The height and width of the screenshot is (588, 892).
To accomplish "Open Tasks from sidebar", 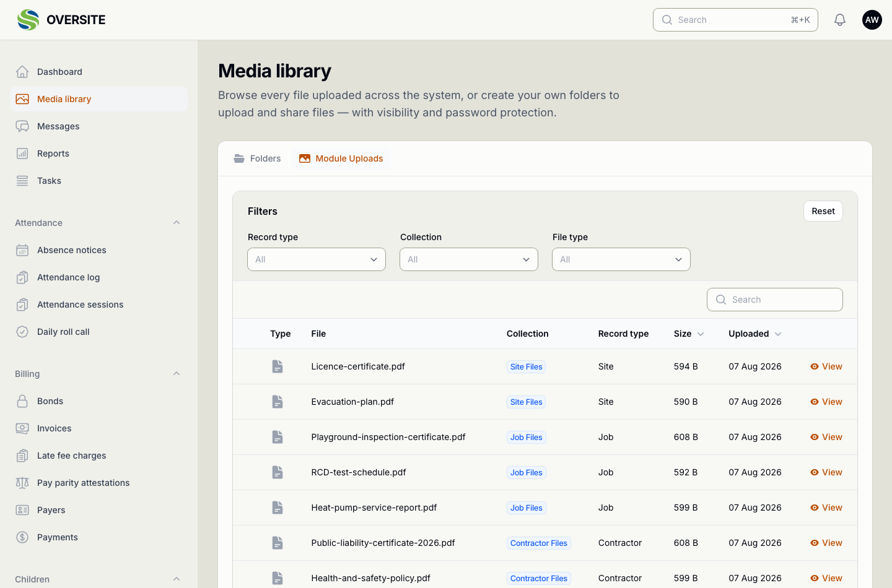I will pyautogui.click(x=98, y=181).
